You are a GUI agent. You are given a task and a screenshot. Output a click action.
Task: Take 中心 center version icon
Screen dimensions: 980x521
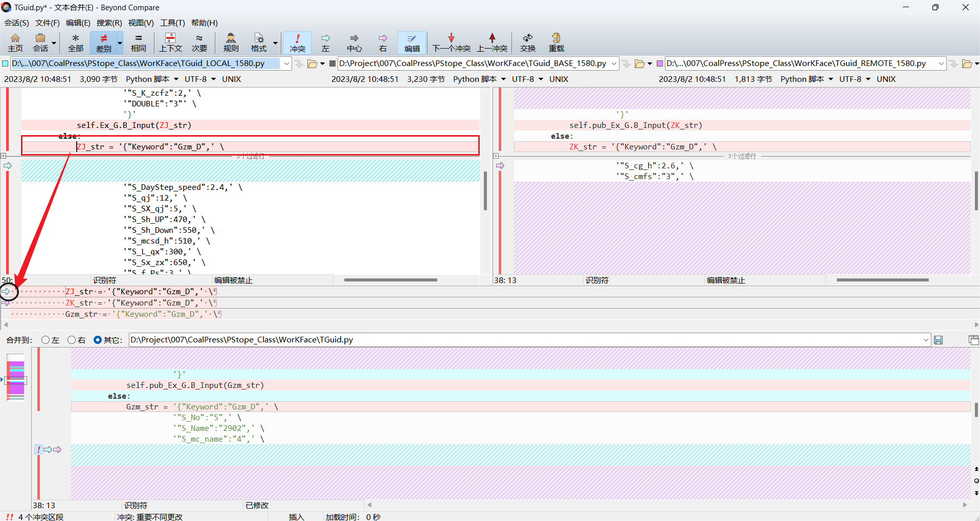pos(354,42)
